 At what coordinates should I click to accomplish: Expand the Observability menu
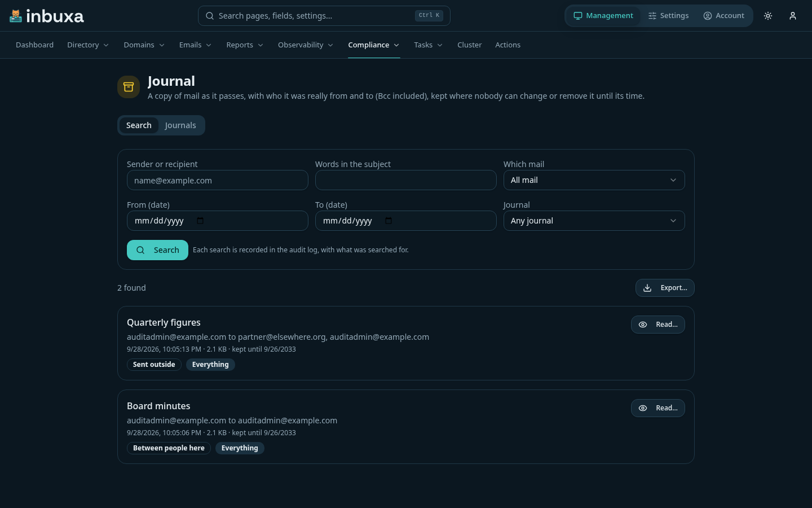point(306,45)
